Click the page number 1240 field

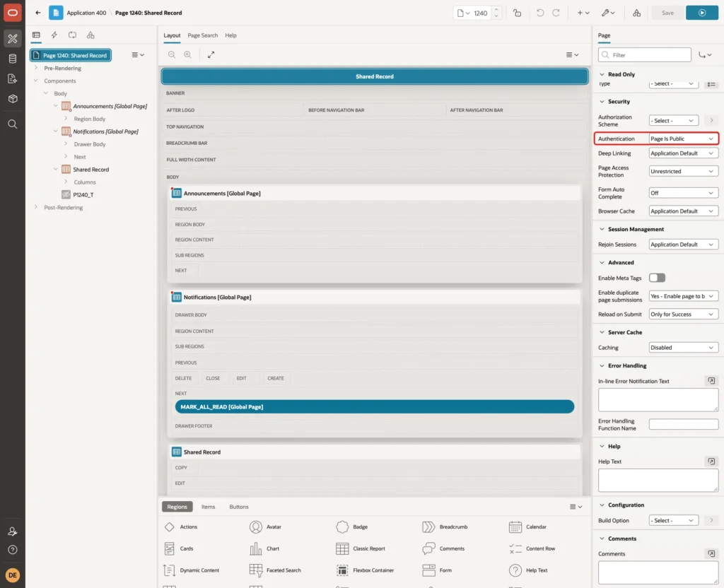pos(481,13)
